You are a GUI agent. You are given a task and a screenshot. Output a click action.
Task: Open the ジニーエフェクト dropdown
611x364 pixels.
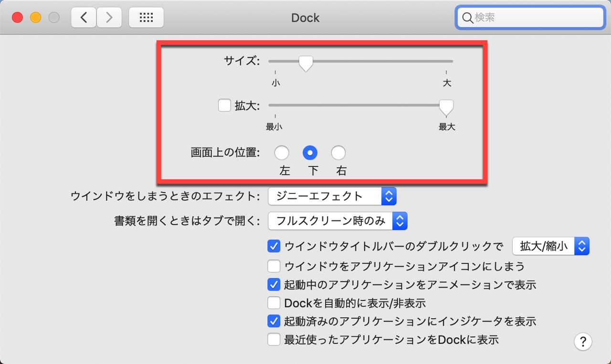(332, 196)
